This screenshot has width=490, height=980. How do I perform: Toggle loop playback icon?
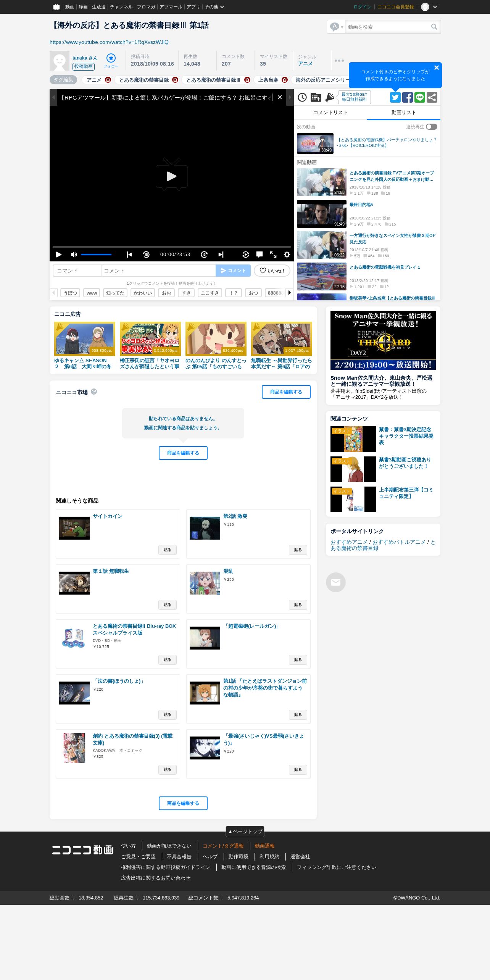246,255
